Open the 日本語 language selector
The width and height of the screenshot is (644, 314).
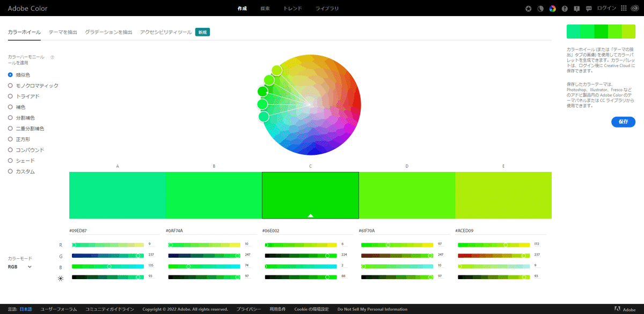pos(26,309)
